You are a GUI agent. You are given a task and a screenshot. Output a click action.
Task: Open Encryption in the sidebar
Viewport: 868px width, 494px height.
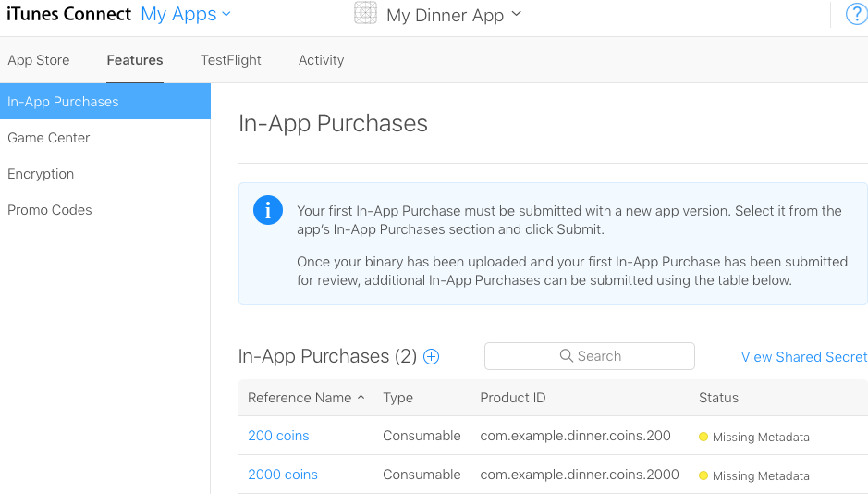tap(41, 174)
